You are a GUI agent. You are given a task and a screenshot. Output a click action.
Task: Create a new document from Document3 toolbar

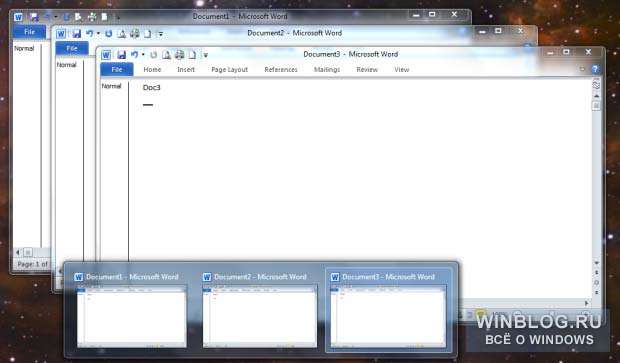coord(192,55)
